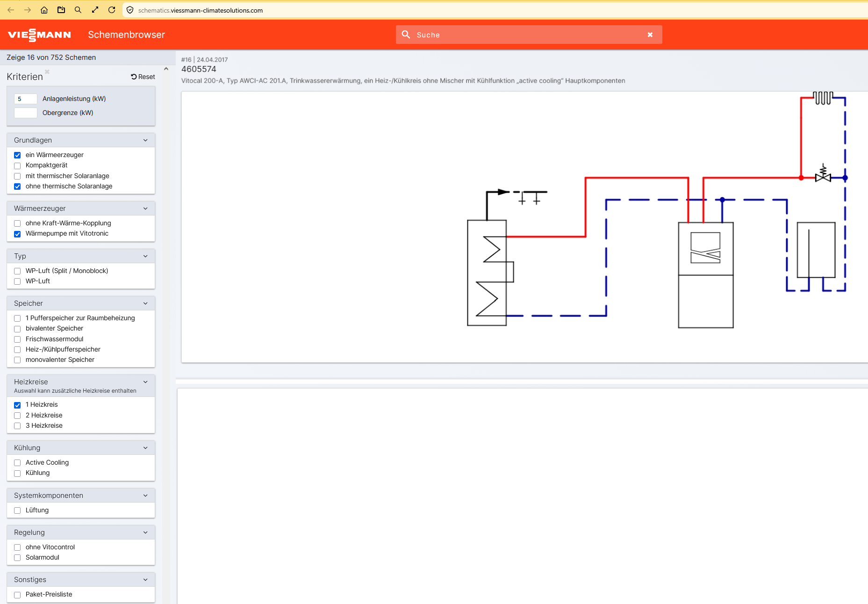Enable Active Cooling filter
The width and height of the screenshot is (868, 604).
coord(17,463)
